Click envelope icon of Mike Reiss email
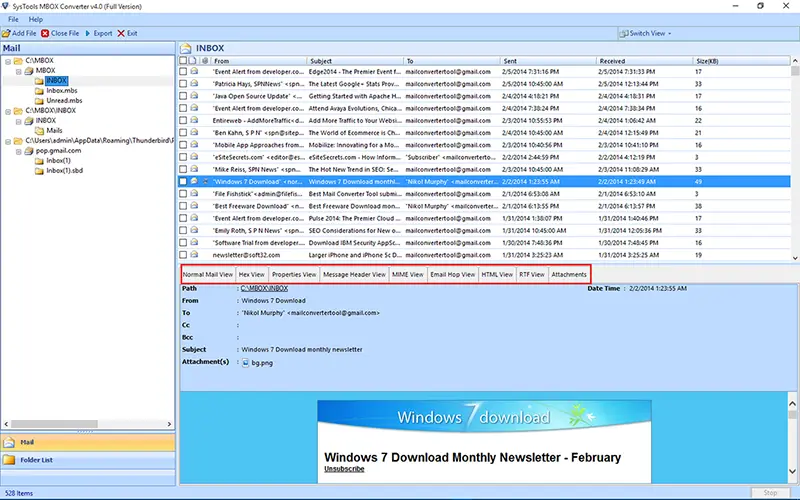The image size is (800, 500). coord(194,169)
